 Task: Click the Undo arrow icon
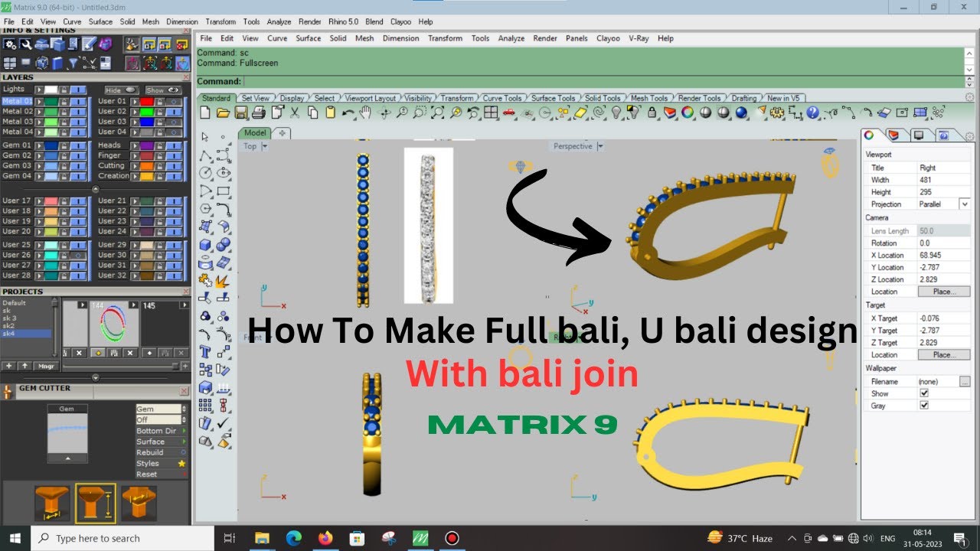click(x=348, y=112)
